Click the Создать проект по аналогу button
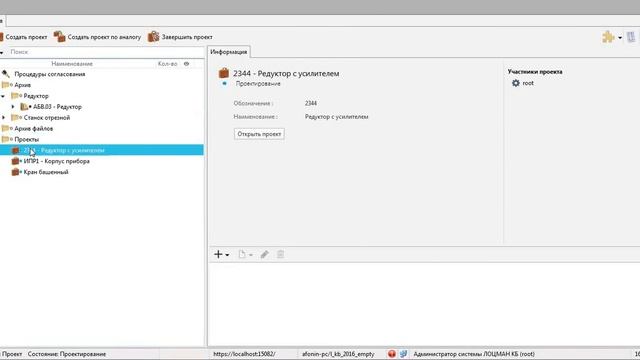 pyautogui.click(x=97, y=37)
